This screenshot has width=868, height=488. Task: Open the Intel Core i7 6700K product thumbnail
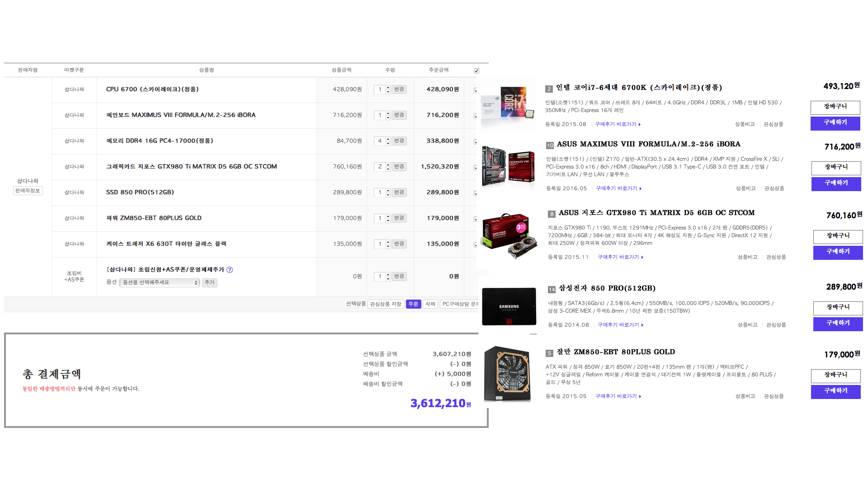tap(508, 105)
